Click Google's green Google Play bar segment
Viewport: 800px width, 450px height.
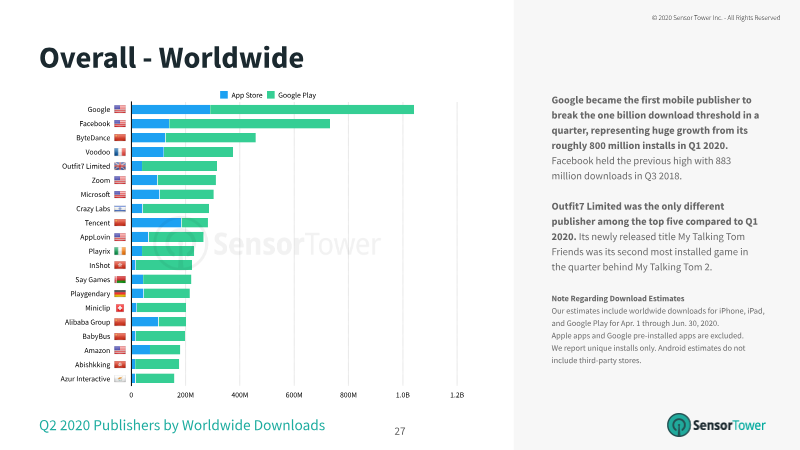click(x=312, y=109)
